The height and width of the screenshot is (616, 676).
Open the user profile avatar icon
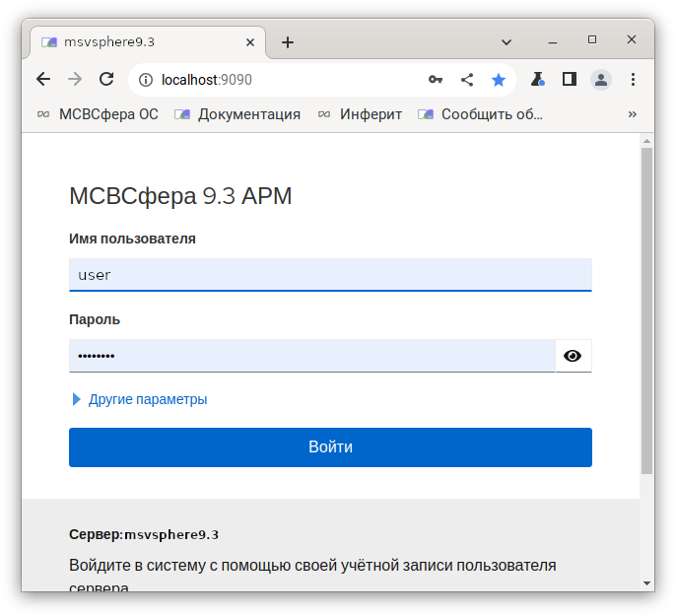[601, 80]
